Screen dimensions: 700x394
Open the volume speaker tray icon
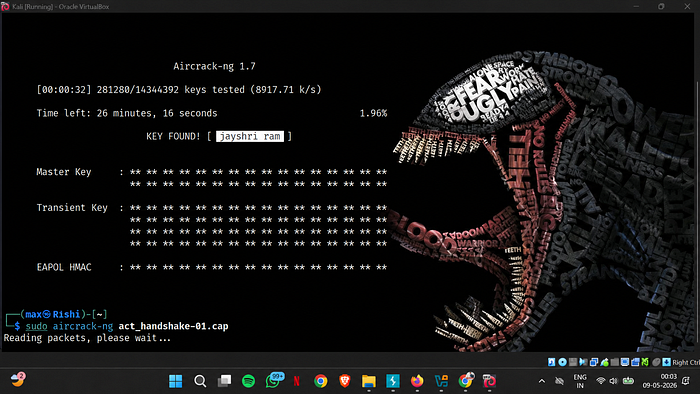pyautogui.click(x=613, y=381)
